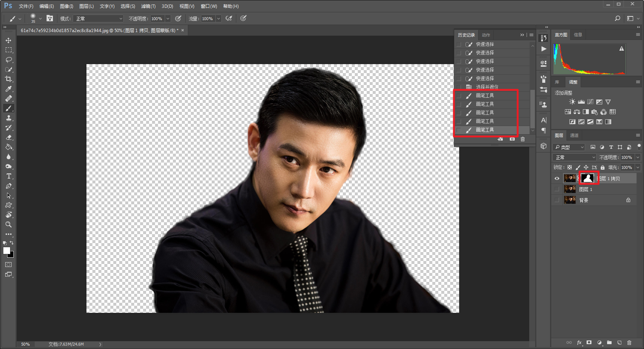This screenshot has width=644, height=349.
Task: Select the Path Selection tool
Action: [9, 195]
